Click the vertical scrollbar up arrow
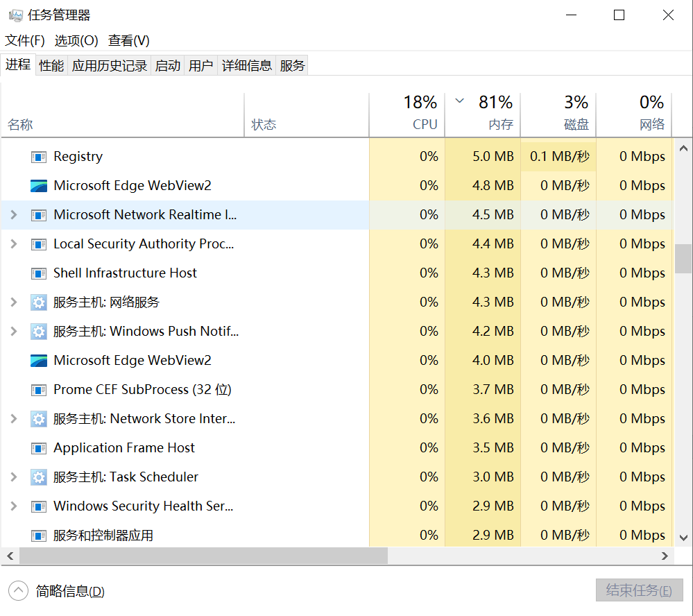 683,148
